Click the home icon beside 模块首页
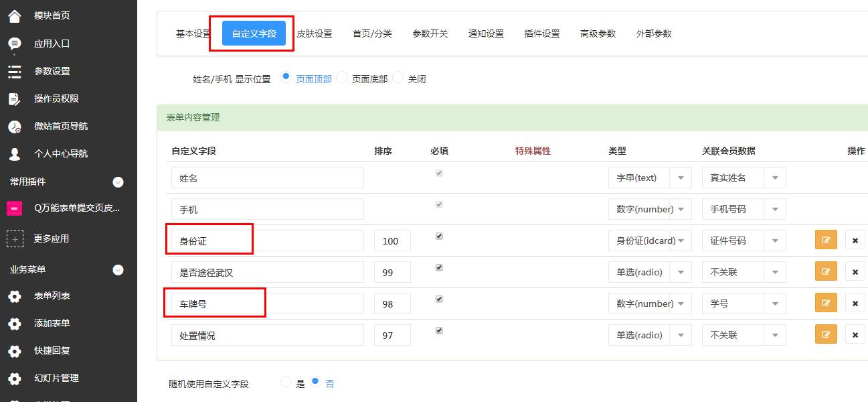The width and height of the screenshot is (868, 402). (x=14, y=16)
